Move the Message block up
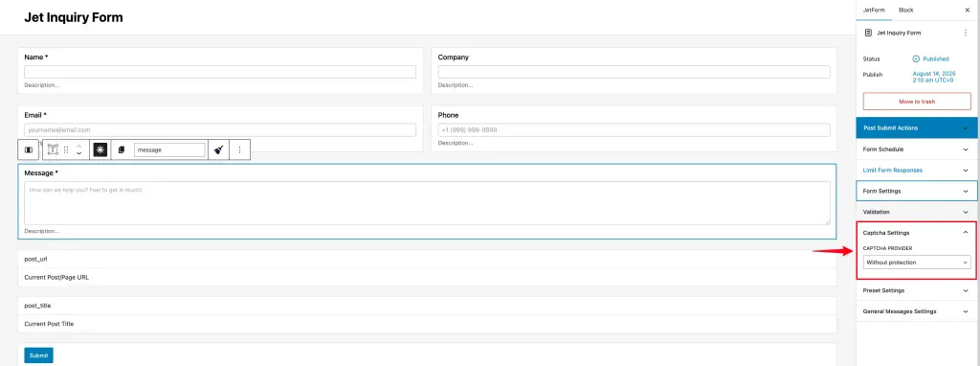The image size is (980, 366). 78,146
